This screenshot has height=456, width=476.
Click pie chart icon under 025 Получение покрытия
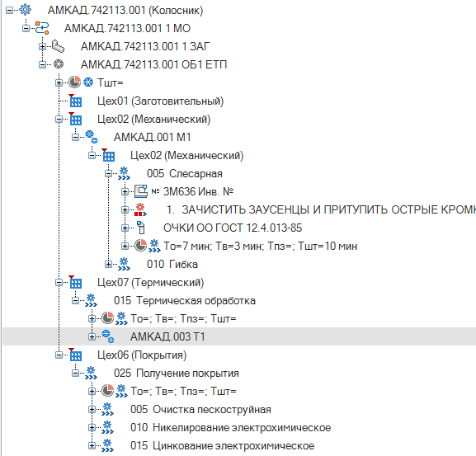(108, 391)
